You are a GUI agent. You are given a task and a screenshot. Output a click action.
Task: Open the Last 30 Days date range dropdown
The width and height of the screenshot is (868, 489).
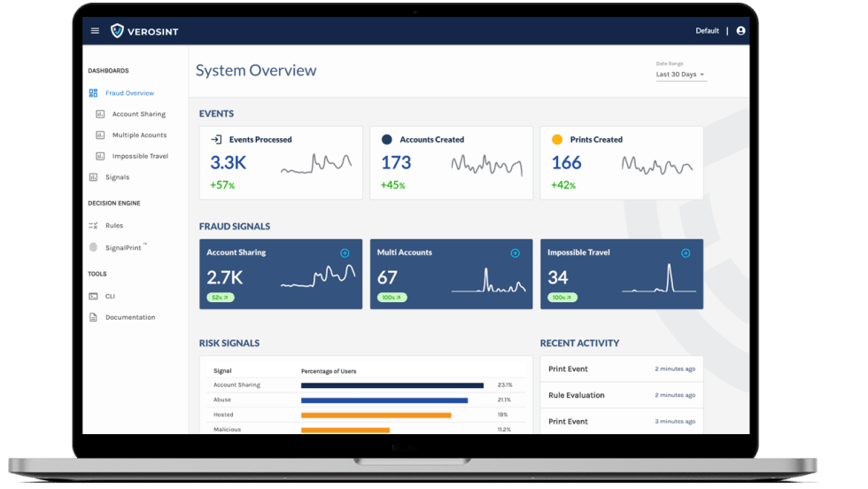click(x=680, y=74)
